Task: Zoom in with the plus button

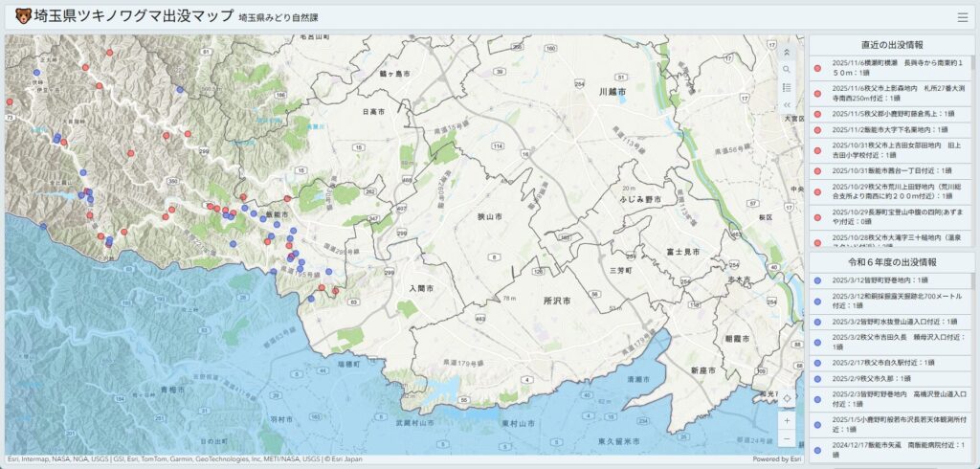Action: (x=787, y=420)
